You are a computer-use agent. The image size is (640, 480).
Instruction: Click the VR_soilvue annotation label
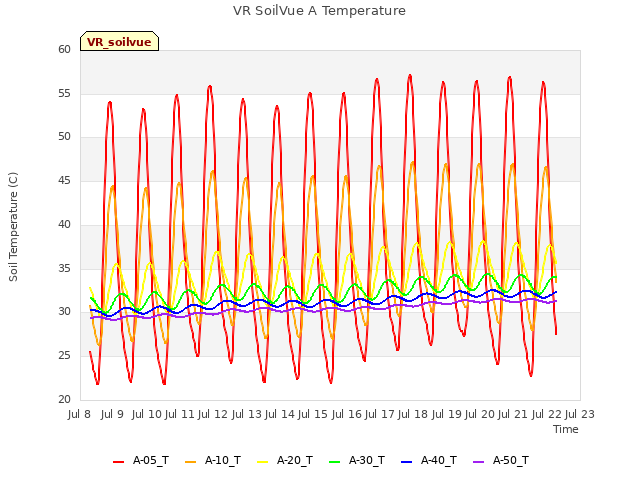pyautogui.click(x=119, y=41)
